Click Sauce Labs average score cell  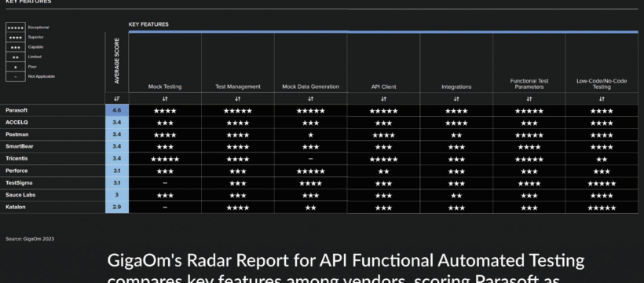[117, 195]
